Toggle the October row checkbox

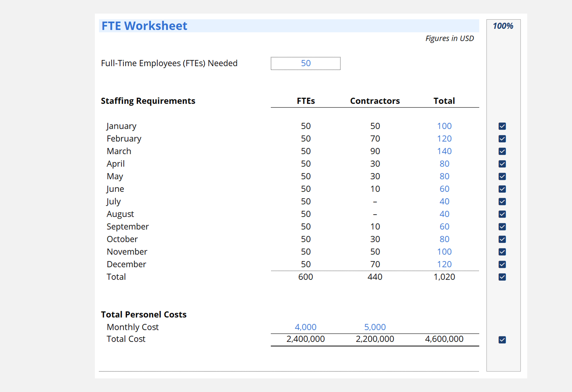(502, 239)
